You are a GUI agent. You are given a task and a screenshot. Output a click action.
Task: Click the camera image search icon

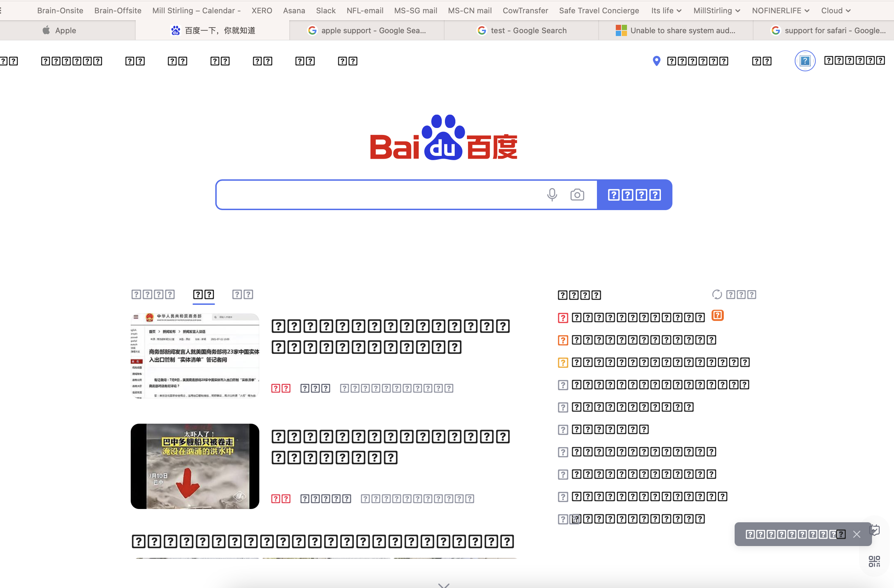577,195
